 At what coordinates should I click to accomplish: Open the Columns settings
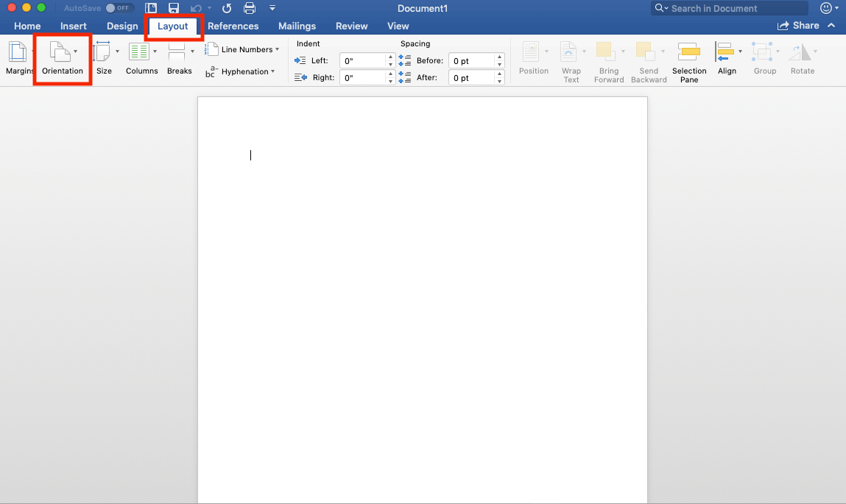[141, 59]
